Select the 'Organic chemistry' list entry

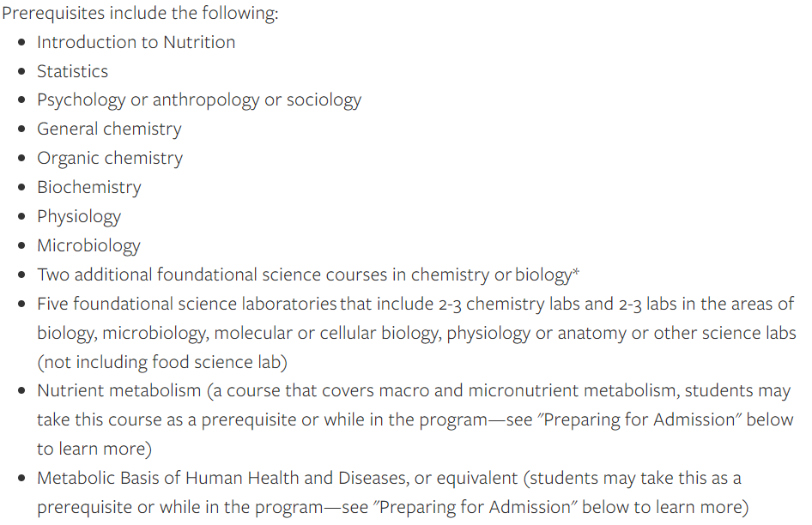110,158
